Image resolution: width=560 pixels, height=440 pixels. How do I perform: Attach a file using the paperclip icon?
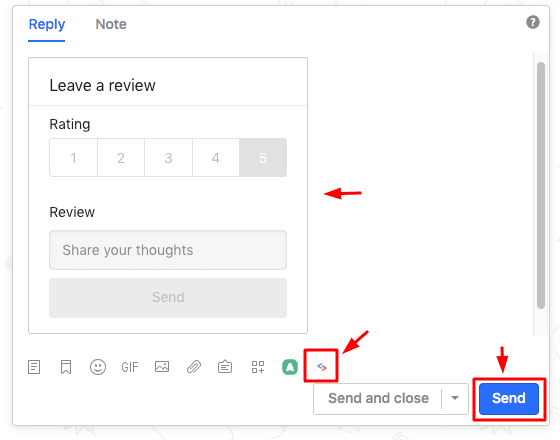pyautogui.click(x=194, y=367)
